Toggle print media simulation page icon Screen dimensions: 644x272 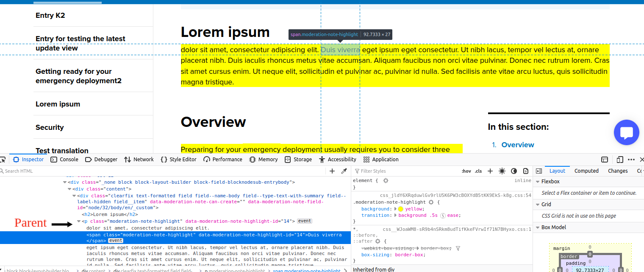[x=526, y=171]
